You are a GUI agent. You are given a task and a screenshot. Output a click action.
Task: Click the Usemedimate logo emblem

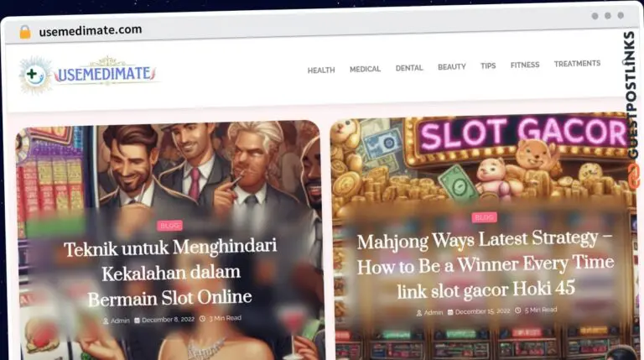(x=35, y=76)
